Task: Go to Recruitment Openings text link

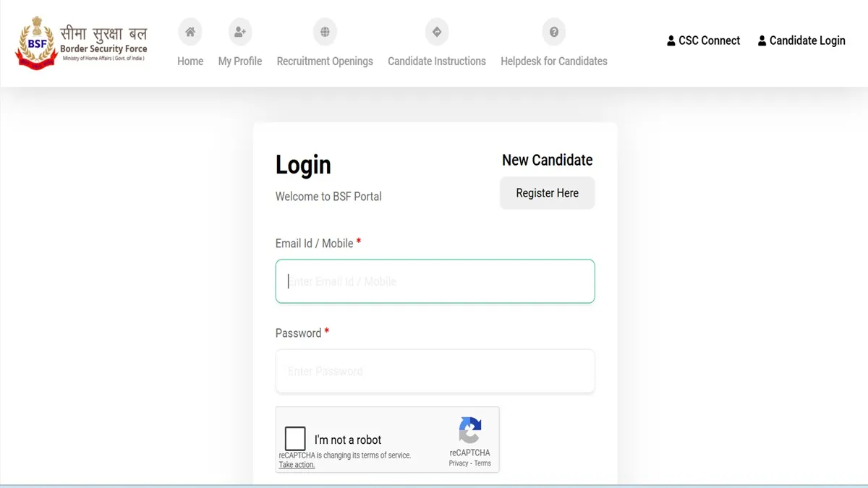Action: point(325,61)
